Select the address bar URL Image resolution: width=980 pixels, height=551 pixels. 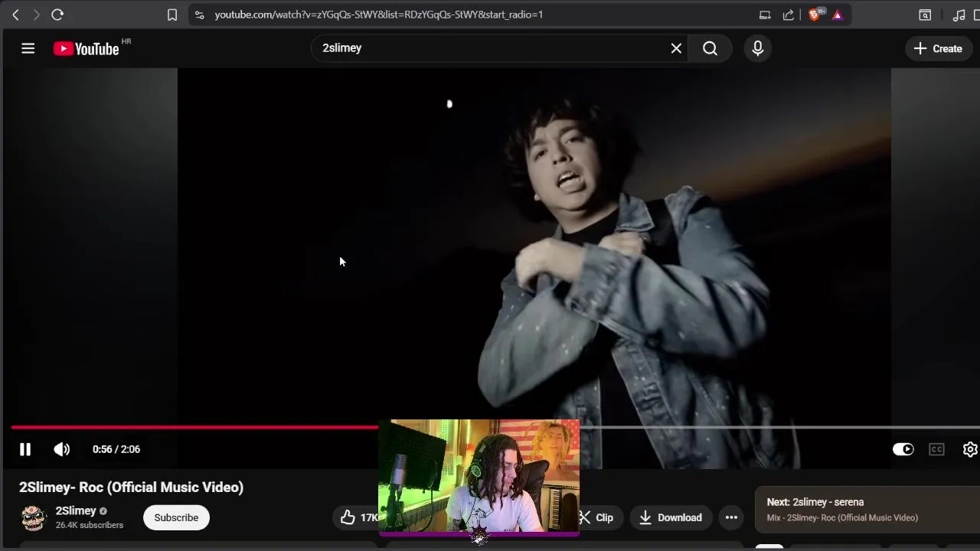point(379,15)
